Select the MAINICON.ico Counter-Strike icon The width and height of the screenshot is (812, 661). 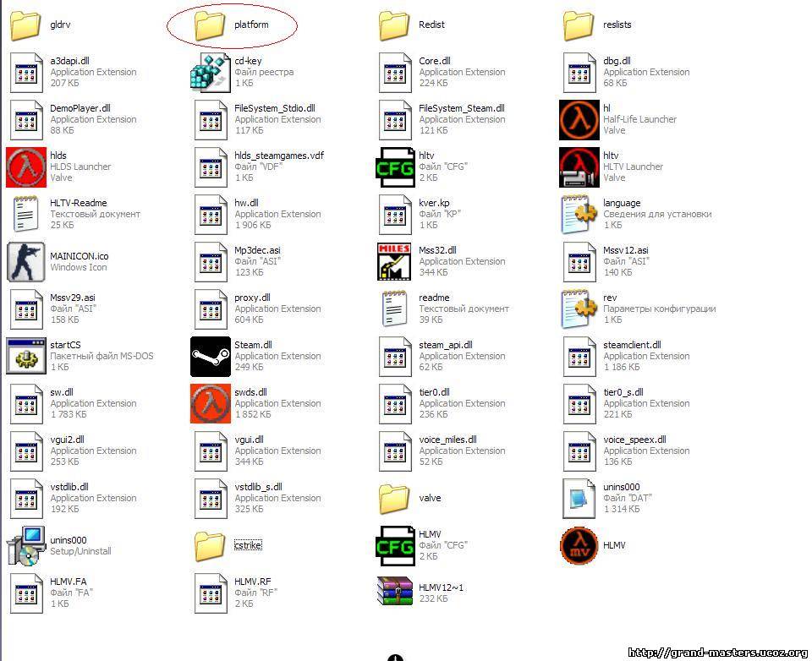tap(26, 261)
